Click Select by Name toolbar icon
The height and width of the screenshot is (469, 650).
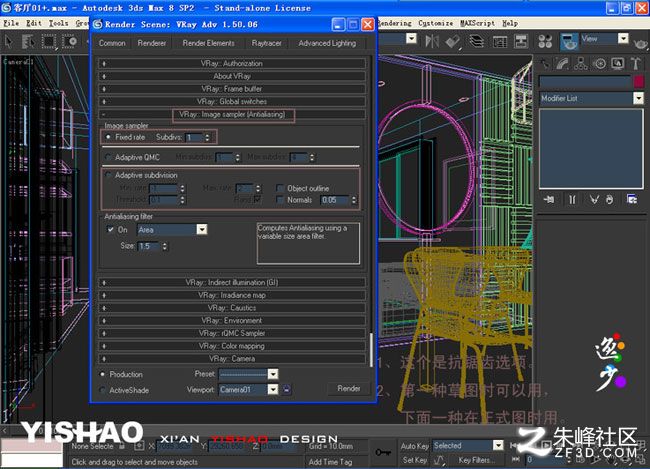click(x=28, y=41)
